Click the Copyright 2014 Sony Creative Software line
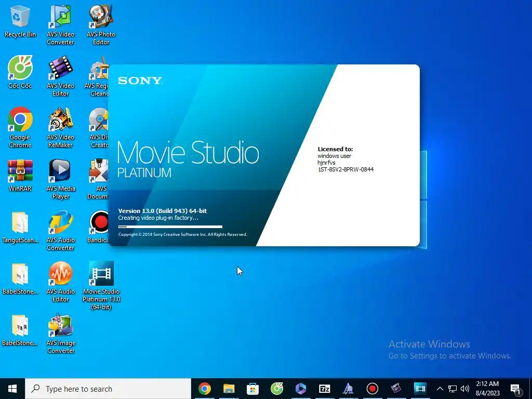The image size is (532, 399). 182,234
